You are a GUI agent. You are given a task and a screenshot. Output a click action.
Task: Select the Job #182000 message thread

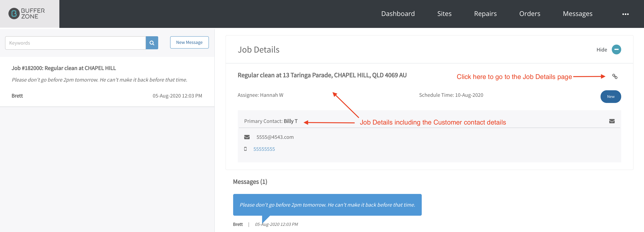pyautogui.click(x=107, y=82)
